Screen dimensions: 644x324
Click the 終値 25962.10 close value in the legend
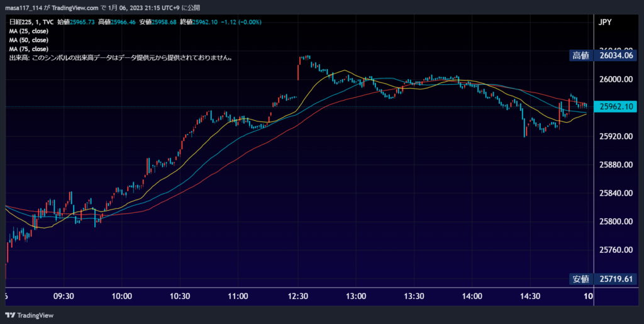(198, 22)
